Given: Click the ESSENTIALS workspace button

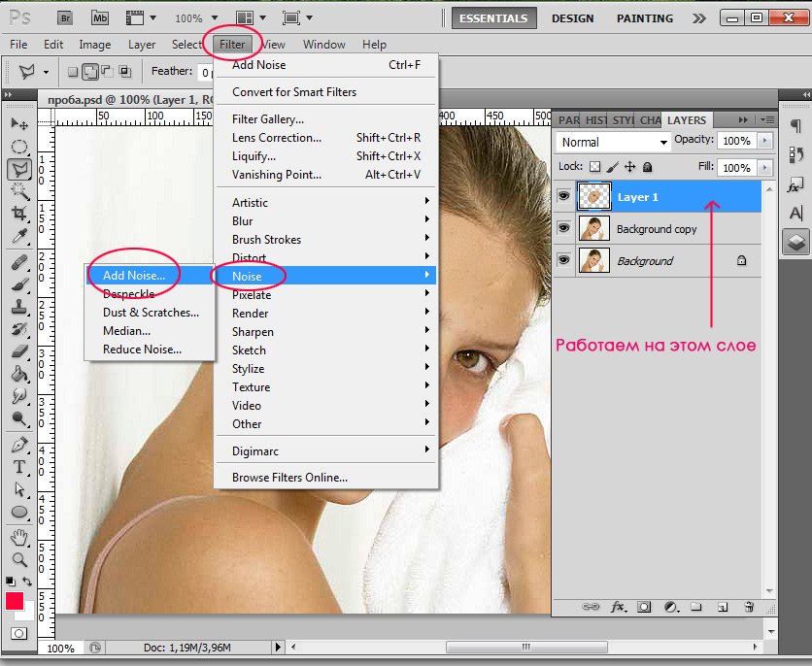Looking at the screenshot, I should click(x=493, y=18).
